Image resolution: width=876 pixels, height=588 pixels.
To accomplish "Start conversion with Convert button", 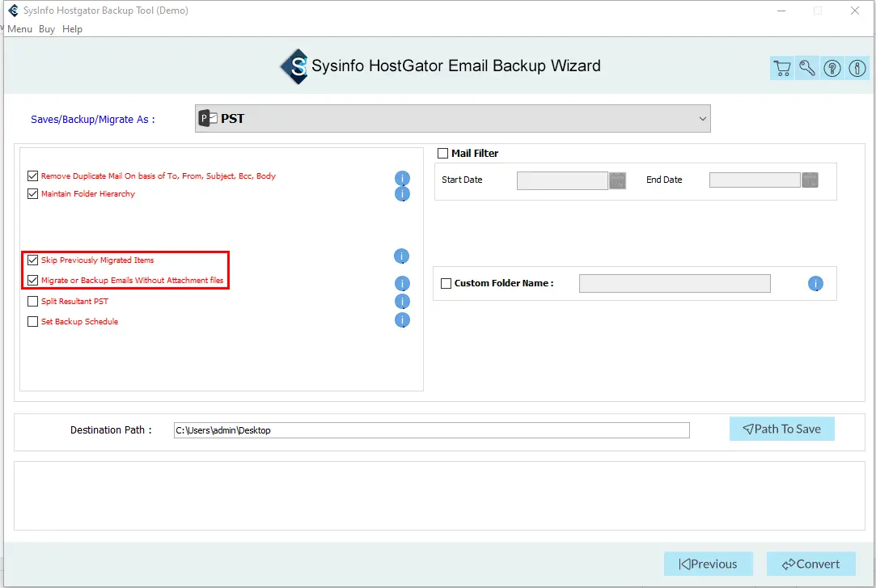I will (810, 564).
